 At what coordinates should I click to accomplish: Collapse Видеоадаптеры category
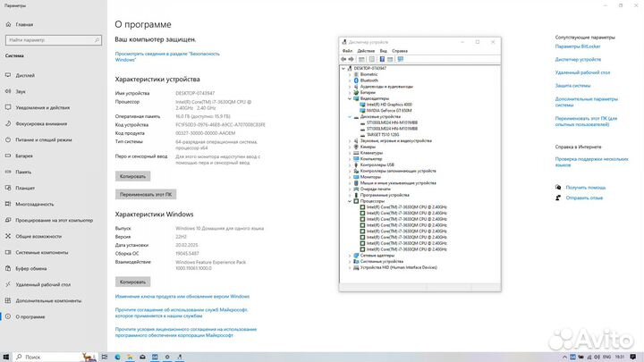tap(350, 98)
